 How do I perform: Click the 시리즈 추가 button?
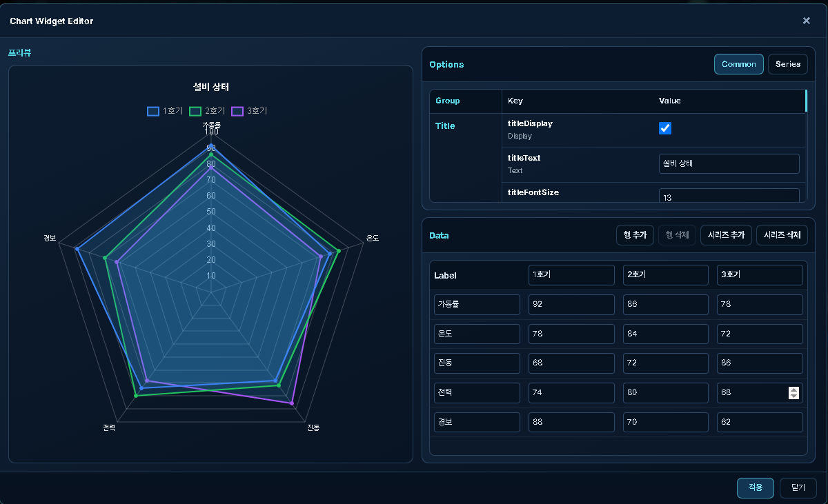click(726, 235)
